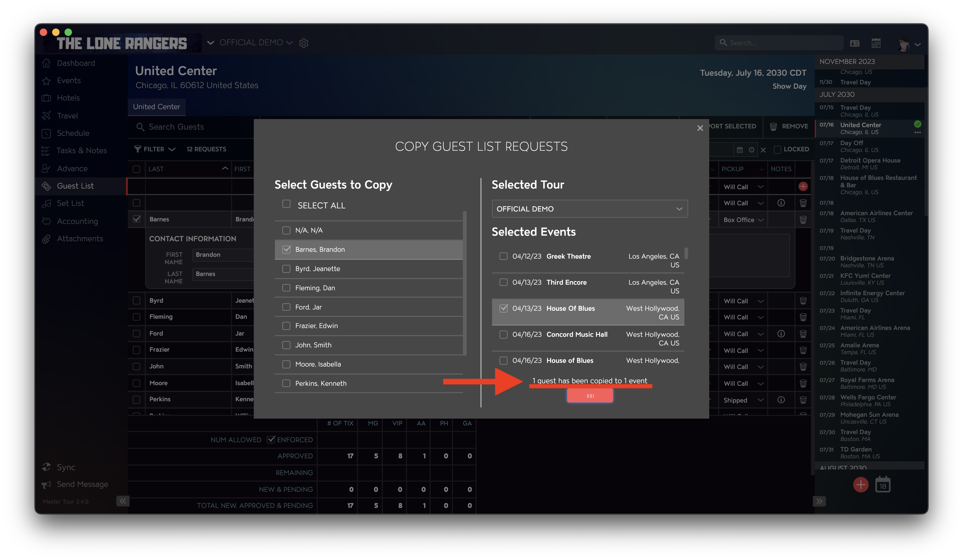This screenshot has height=560, width=963.
Task: Go to Accounting section
Action: (x=78, y=221)
